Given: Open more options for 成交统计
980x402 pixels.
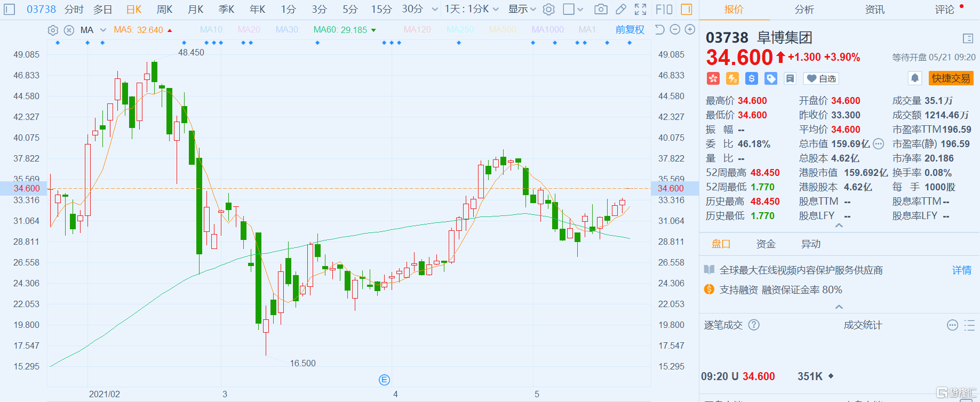Looking at the screenshot, I should click(952, 325).
